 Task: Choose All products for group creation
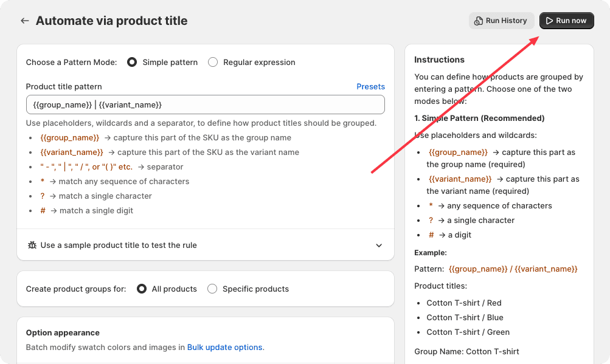142,289
